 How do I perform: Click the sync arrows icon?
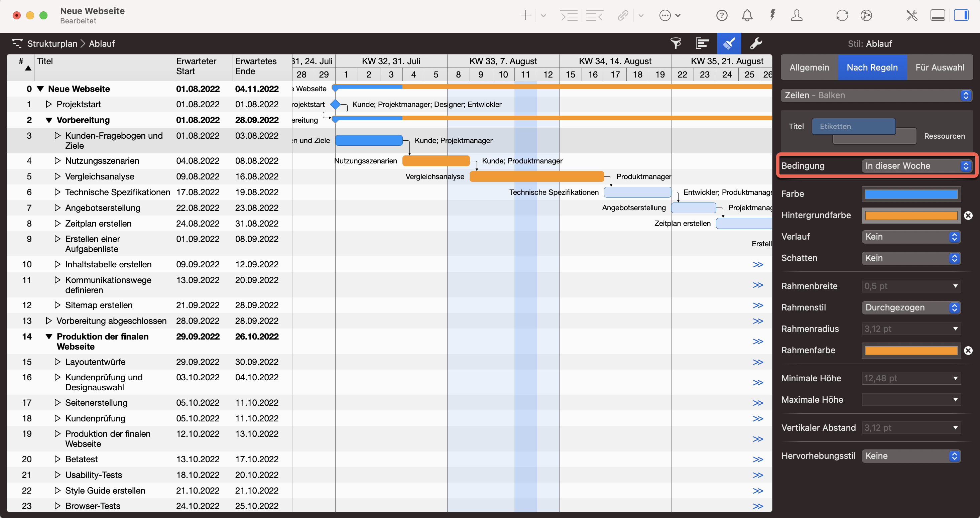[842, 16]
